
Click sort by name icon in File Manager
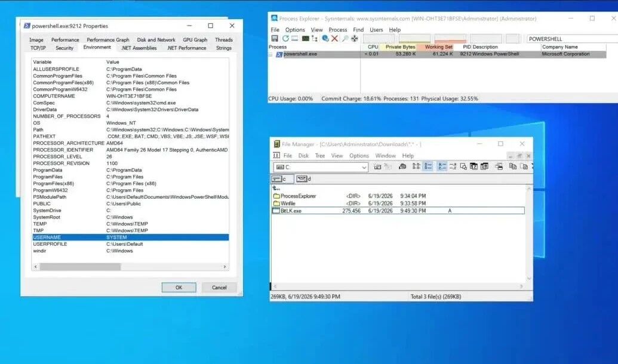(442, 166)
